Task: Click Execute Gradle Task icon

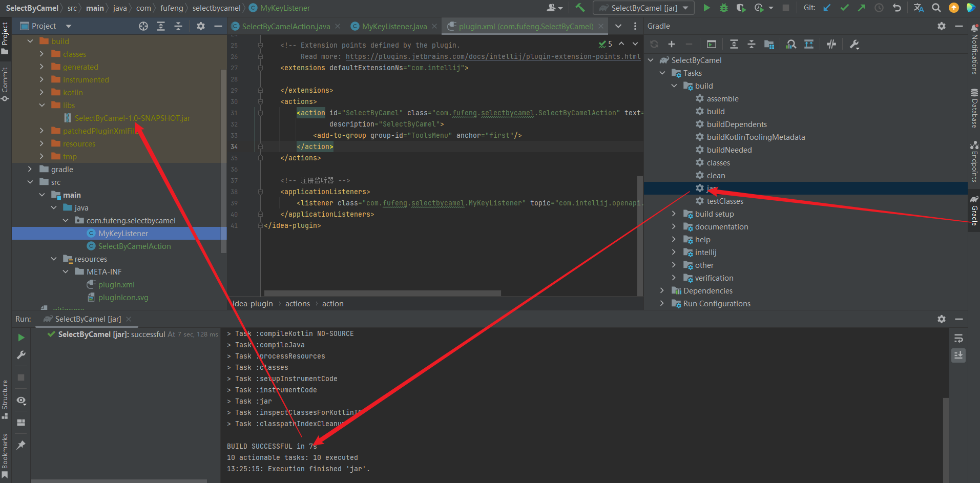Action: point(711,45)
